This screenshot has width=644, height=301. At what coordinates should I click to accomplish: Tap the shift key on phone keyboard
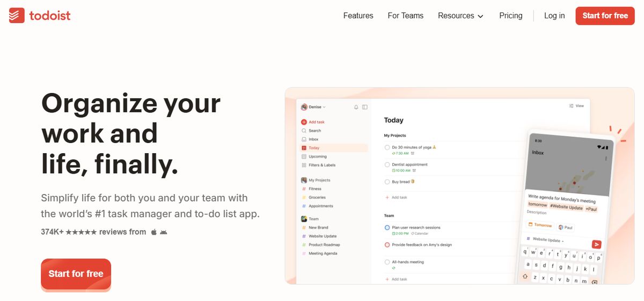525,276
